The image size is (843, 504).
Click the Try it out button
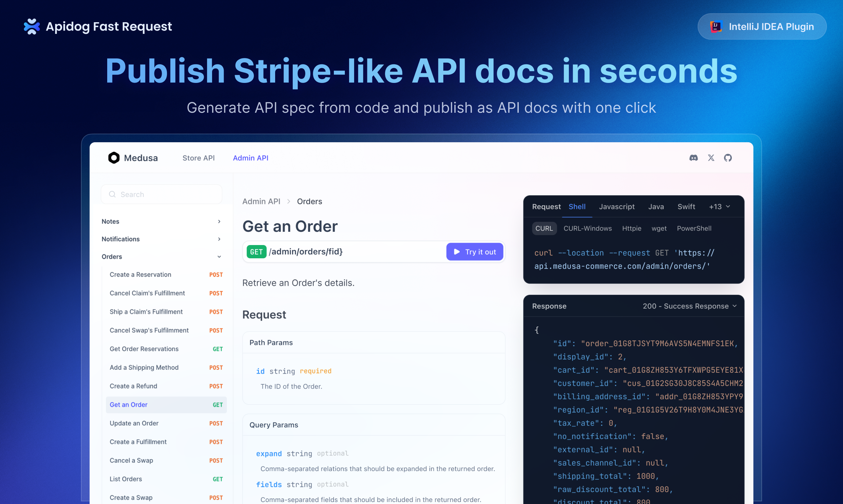475,252
